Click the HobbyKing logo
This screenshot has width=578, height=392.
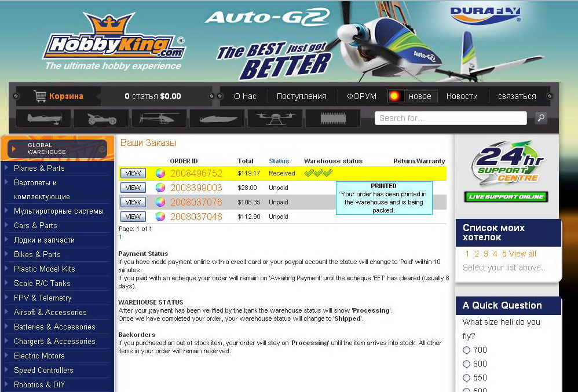pyautogui.click(x=114, y=41)
